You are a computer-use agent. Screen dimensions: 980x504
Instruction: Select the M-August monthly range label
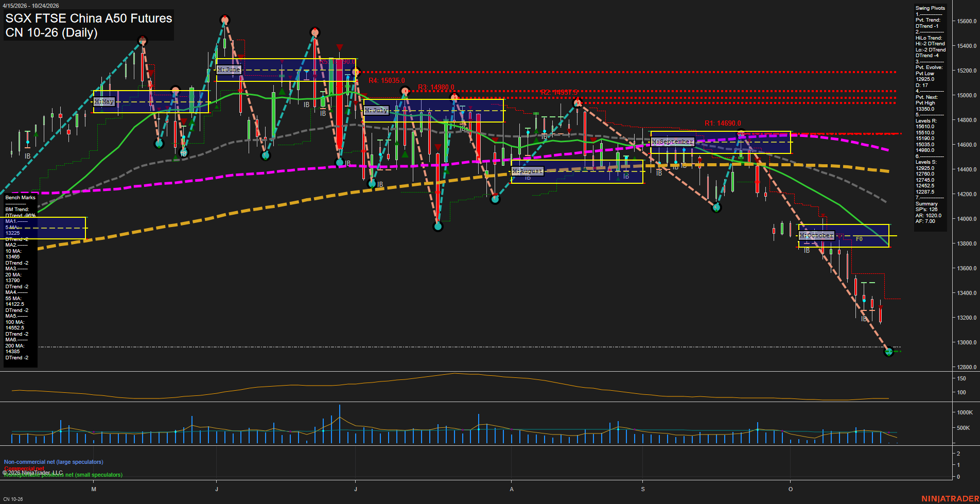tap(528, 171)
